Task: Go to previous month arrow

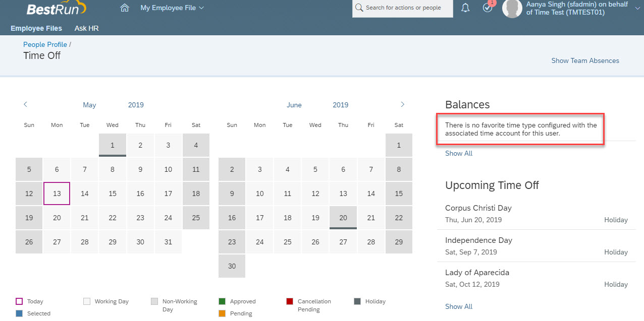Action: [25, 104]
